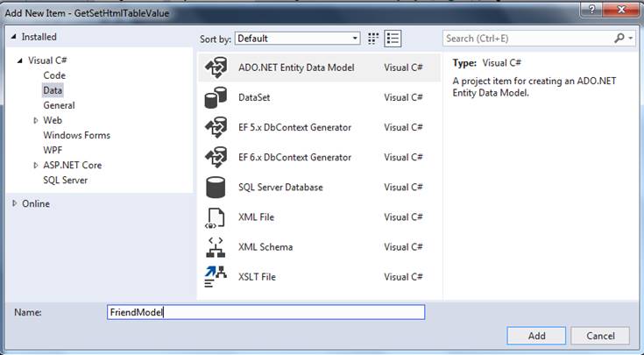644x355 pixels.
Task: Collapse the Installed section
Action: click(x=15, y=38)
